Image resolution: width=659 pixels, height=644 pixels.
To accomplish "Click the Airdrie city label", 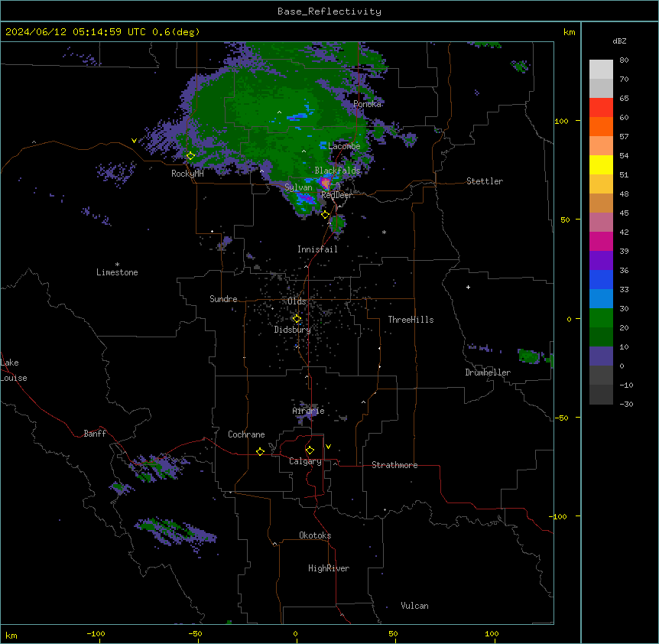I will (308, 411).
